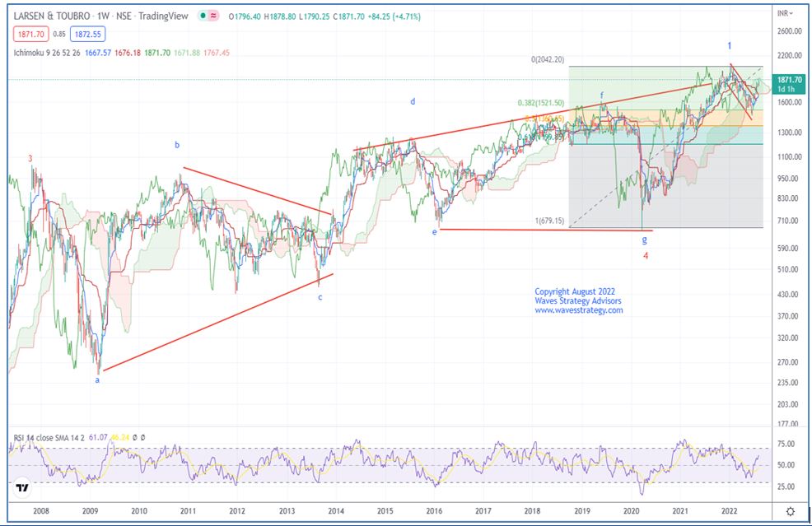
Task: Select the 0.382(1521.50) Fibonacci level label
Action: 540,103
